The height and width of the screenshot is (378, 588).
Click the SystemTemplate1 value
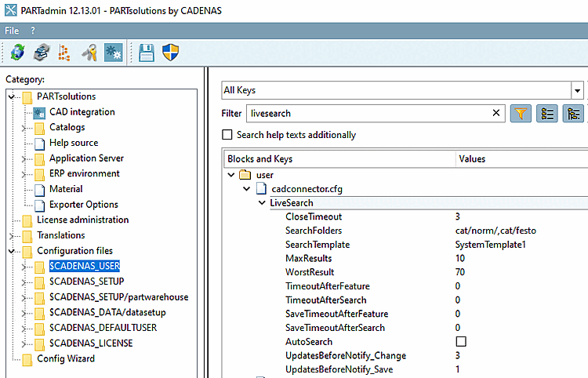pos(490,245)
